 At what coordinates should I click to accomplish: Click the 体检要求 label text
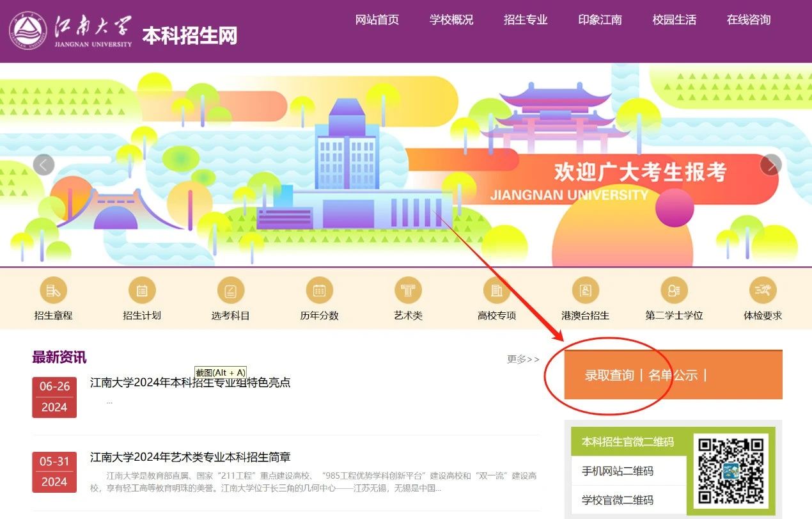pyautogui.click(x=763, y=315)
